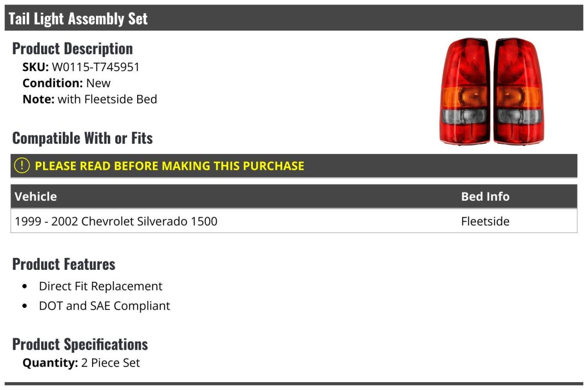588x390 pixels.
Task: Click the Please Read Before Purchase banner
Action: pos(294,166)
